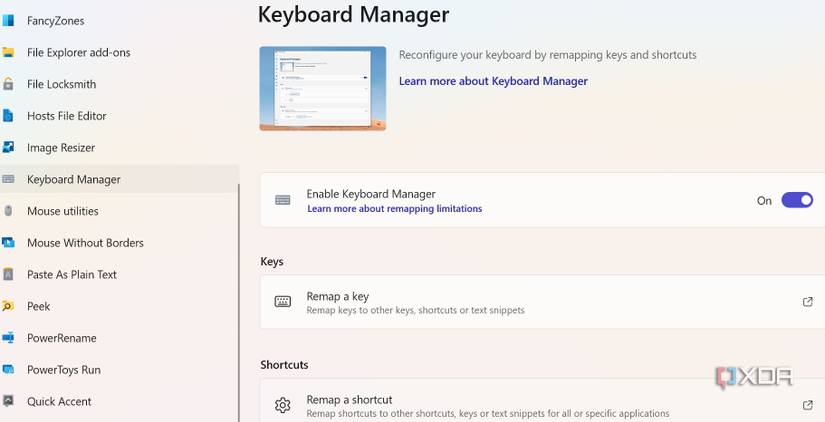This screenshot has height=422, width=825.
Task: Click the gear icon beside Remap a shortcut
Action: [283, 405]
